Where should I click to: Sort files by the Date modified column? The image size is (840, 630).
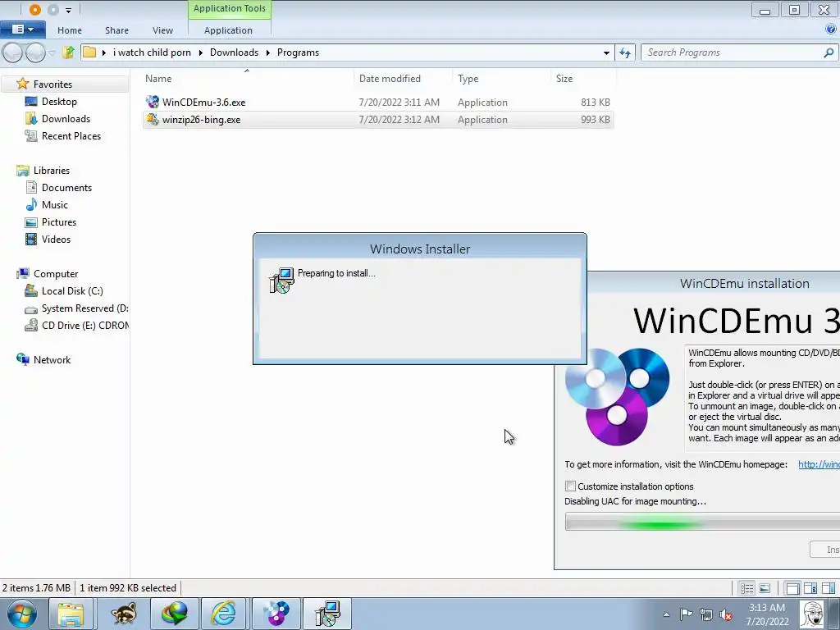pos(390,79)
